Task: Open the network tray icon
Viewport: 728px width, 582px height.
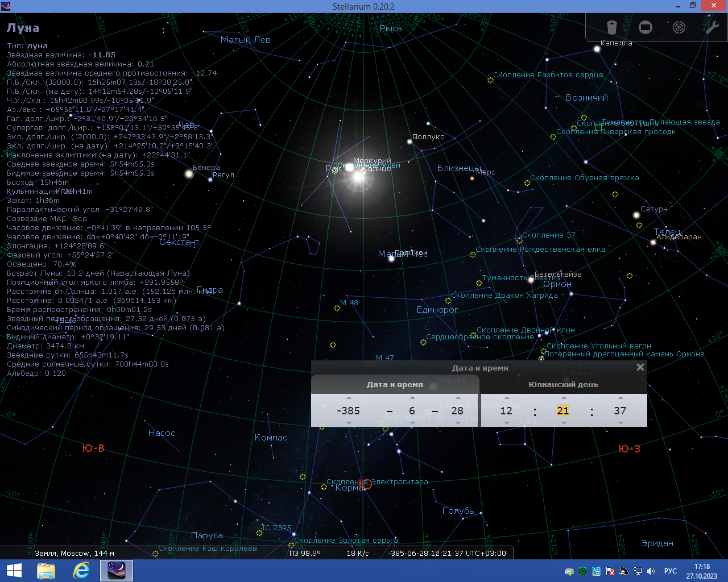Action: point(638,571)
